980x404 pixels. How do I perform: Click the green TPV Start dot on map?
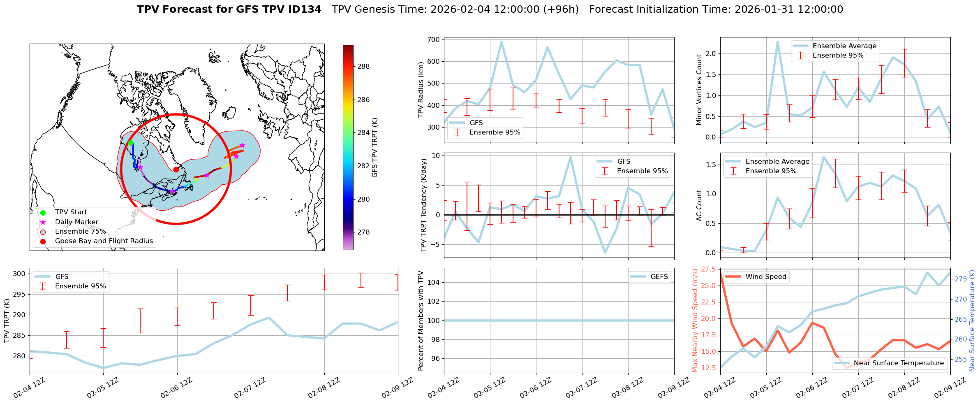131,143
